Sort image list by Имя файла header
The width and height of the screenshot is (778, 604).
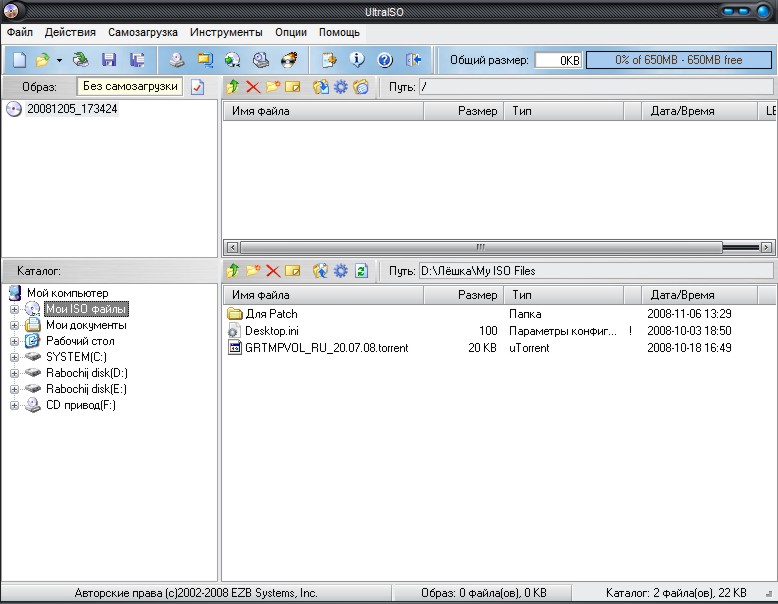(x=323, y=111)
